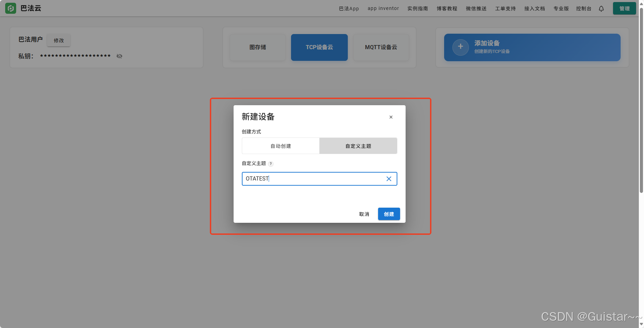Select the TCP设备云 tab
Screen dimensions: 644x328
[x=319, y=47]
